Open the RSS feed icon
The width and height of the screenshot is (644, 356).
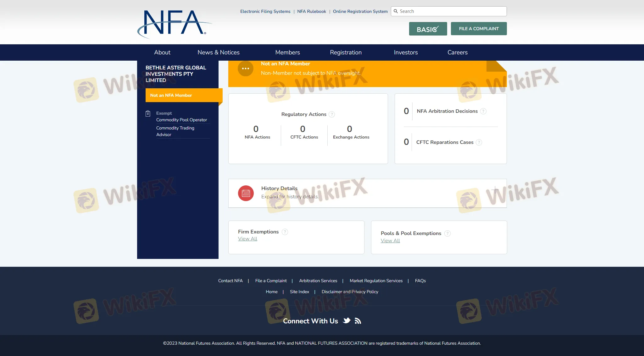pyautogui.click(x=358, y=321)
